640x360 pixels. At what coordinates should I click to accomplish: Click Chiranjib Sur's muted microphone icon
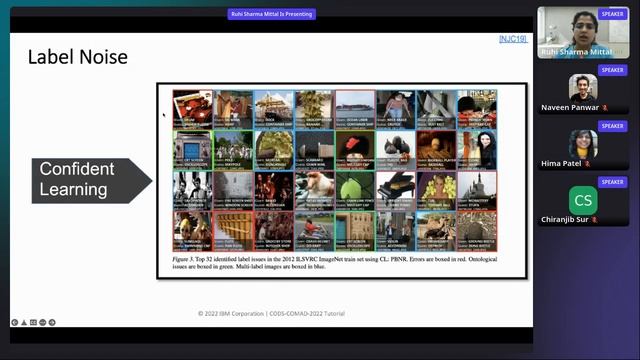pos(595,220)
